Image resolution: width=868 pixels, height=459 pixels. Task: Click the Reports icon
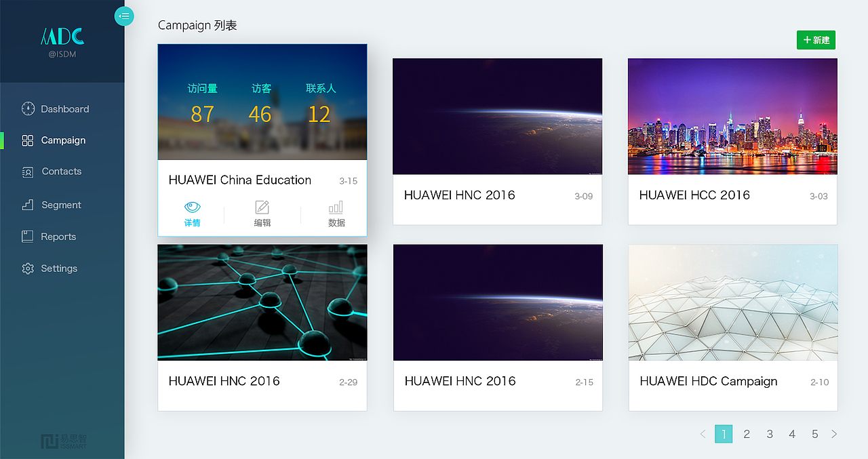27,236
